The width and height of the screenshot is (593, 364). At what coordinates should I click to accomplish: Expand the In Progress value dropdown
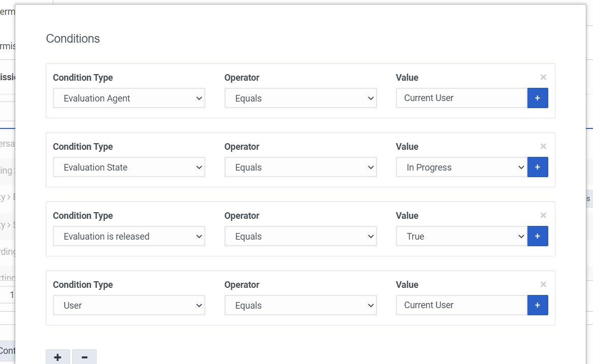click(461, 168)
